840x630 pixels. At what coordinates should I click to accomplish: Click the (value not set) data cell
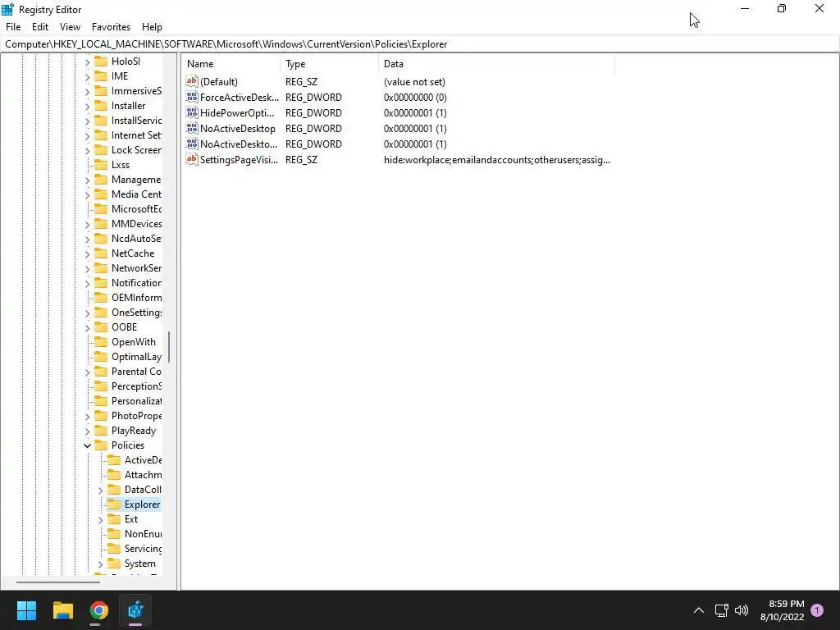(x=414, y=82)
